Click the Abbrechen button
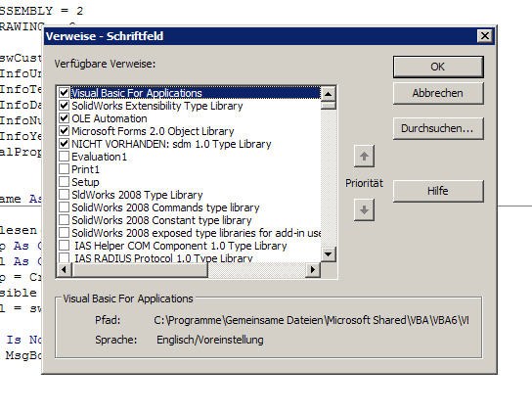This screenshot has height=413, width=532. pos(438,93)
